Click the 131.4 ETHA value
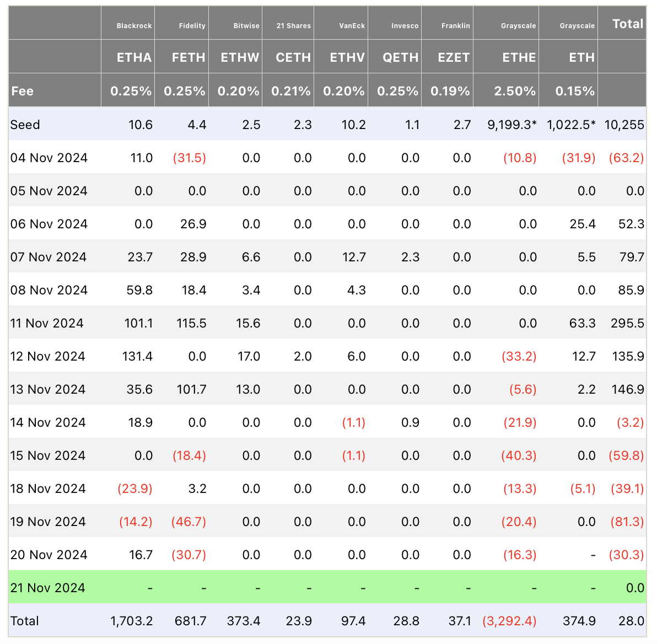Viewport: 657px width, 644px height. pyautogui.click(x=137, y=356)
